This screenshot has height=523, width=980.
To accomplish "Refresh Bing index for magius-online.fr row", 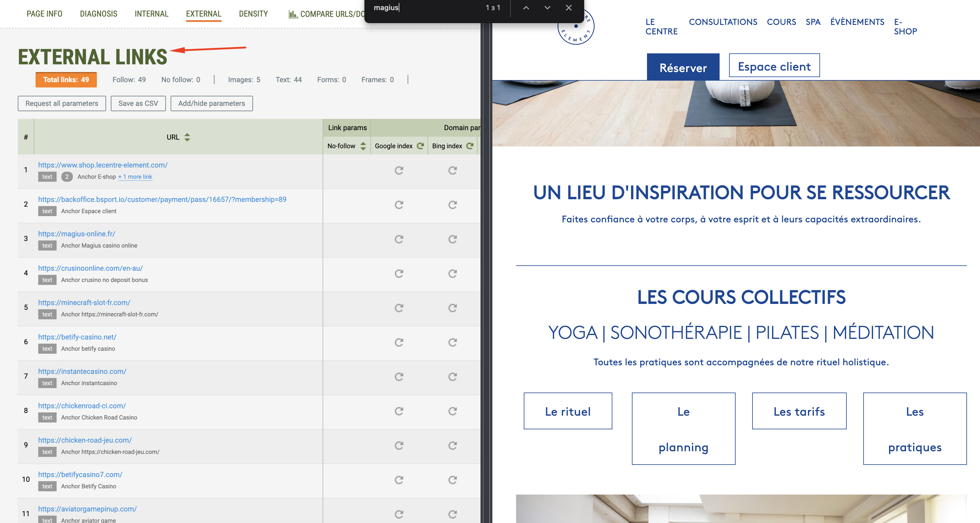I will (452, 239).
